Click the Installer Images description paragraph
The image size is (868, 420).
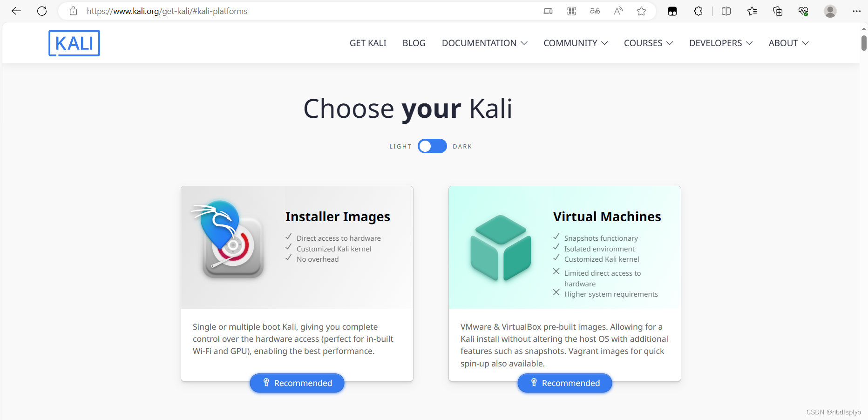click(293, 339)
